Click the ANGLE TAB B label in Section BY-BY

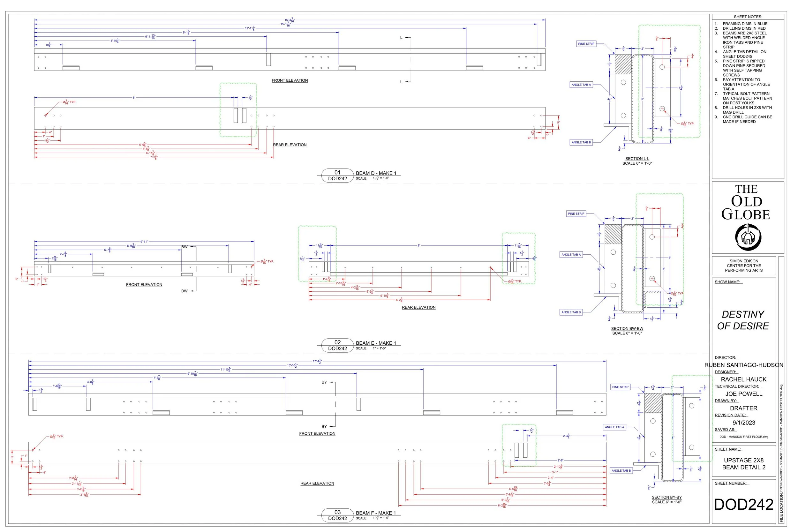click(x=621, y=471)
